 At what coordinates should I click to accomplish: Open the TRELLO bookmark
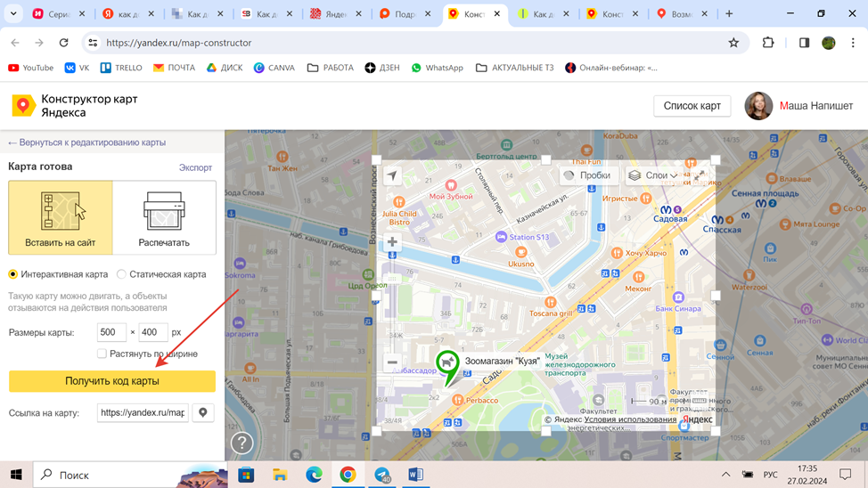[x=121, y=68]
